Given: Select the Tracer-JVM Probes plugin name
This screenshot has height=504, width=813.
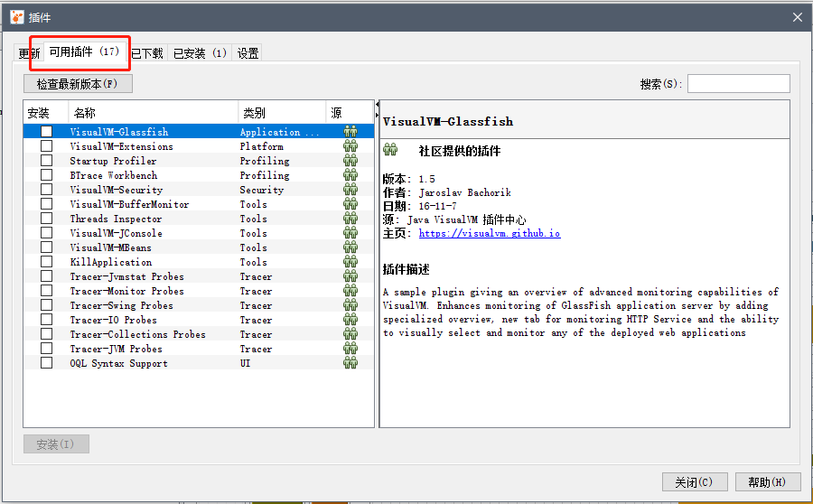Looking at the screenshot, I should pos(117,349).
